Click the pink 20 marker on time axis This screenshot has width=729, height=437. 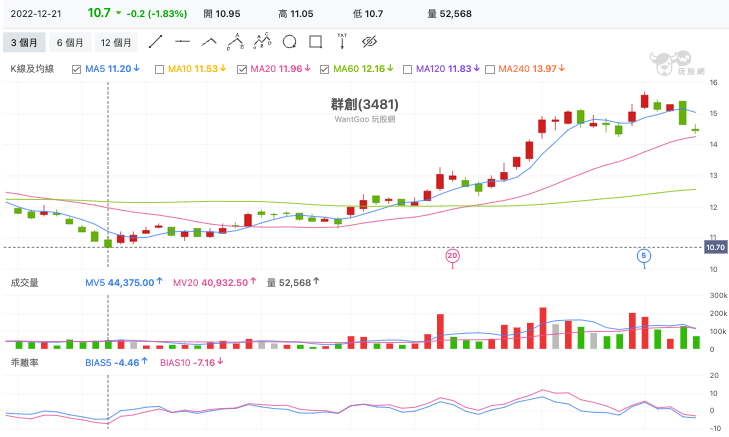click(452, 255)
